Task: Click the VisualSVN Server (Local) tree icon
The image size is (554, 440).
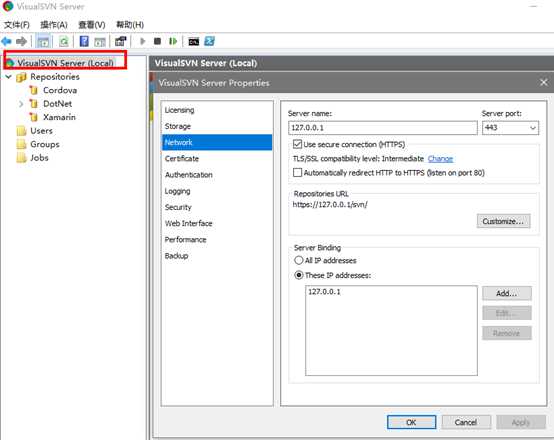Action: 10,63
